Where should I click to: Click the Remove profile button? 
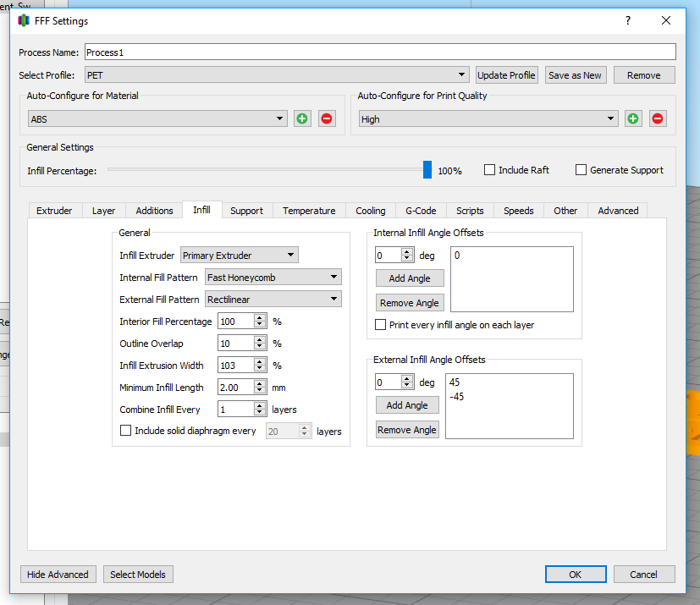644,75
